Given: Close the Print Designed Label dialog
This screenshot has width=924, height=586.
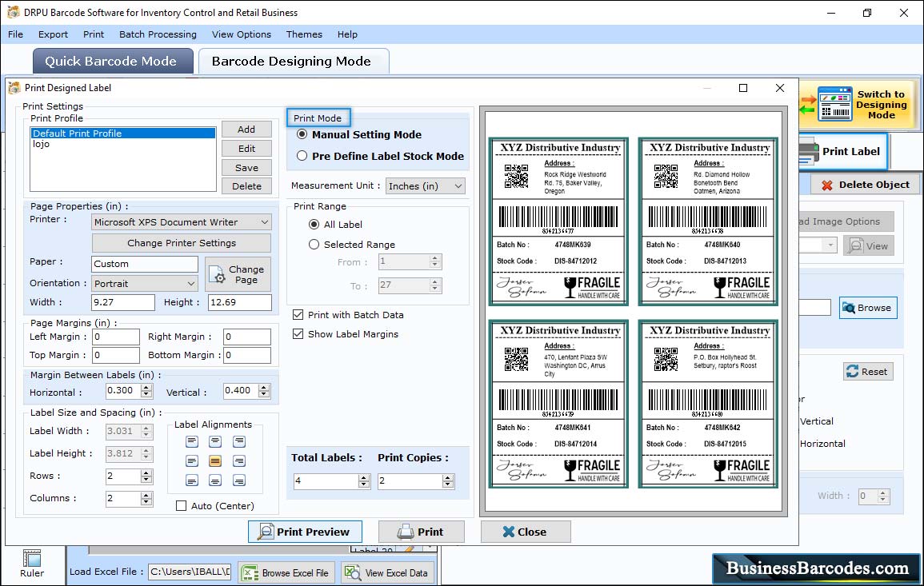Looking at the screenshot, I should click(525, 532).
